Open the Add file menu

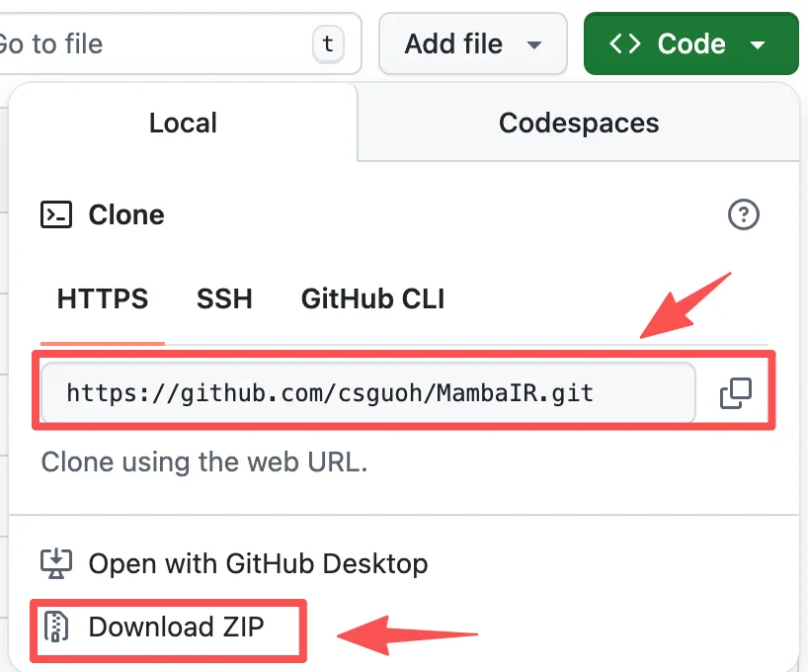click(473, 43)
